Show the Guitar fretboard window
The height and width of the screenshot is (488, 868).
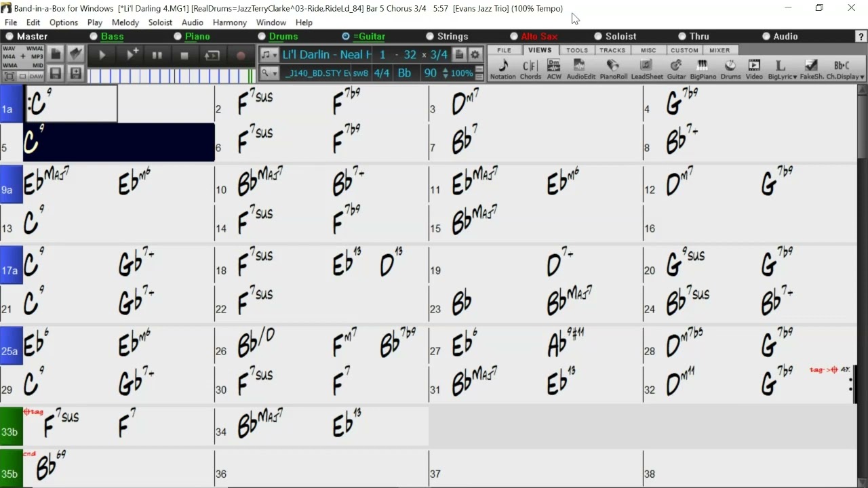point(676,69)
